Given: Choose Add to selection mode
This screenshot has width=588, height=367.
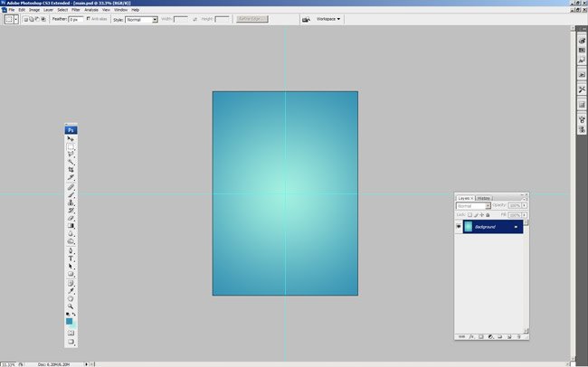Looking at the screenshot, I should [32, 19].
